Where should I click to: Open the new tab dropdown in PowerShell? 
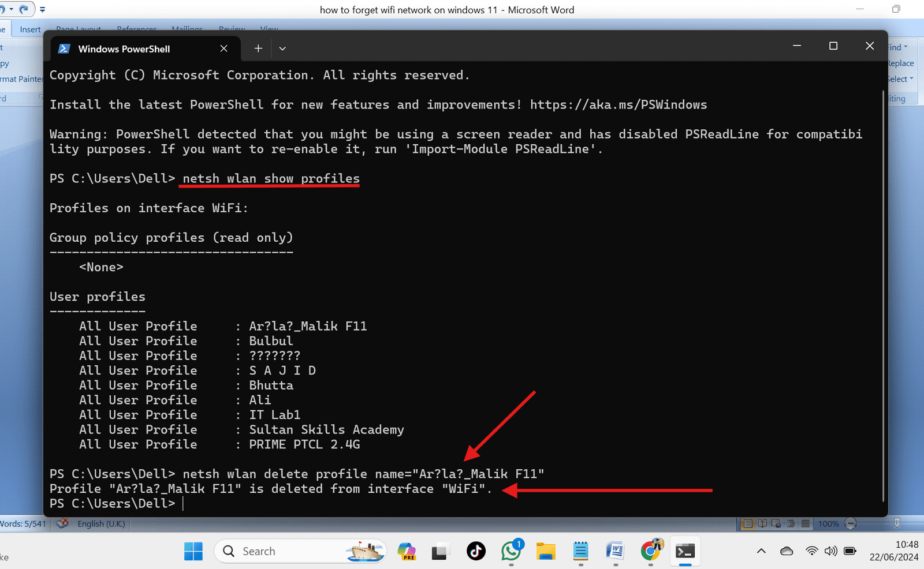click(282, 48)
